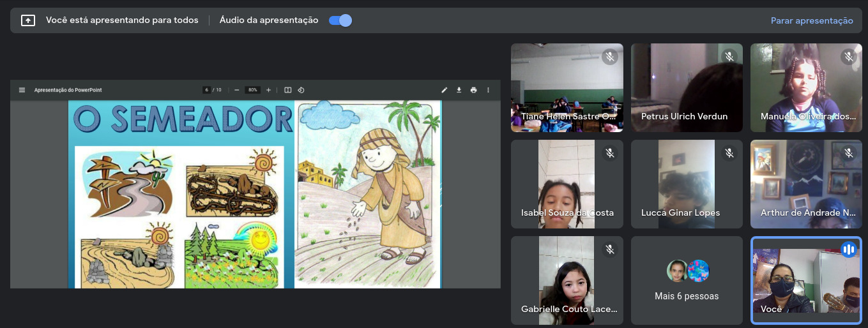Select the pencil annotation tool
Viewport: 868px width, 328px height.
[x=445, y=90]
